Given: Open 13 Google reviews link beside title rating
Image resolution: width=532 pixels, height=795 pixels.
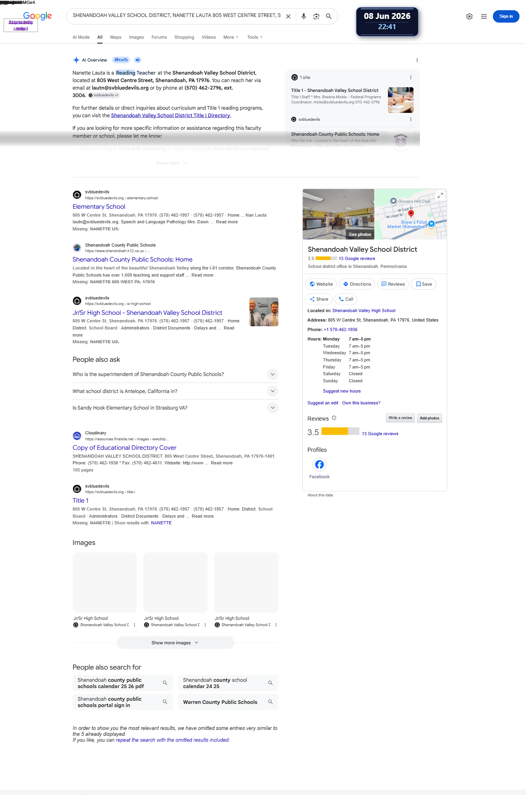Looking at the screenshot, I should [357, 259].
